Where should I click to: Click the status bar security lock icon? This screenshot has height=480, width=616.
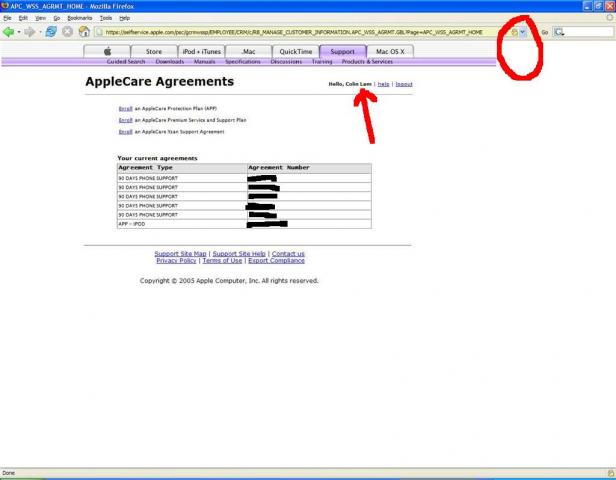[x=610, y=473]
